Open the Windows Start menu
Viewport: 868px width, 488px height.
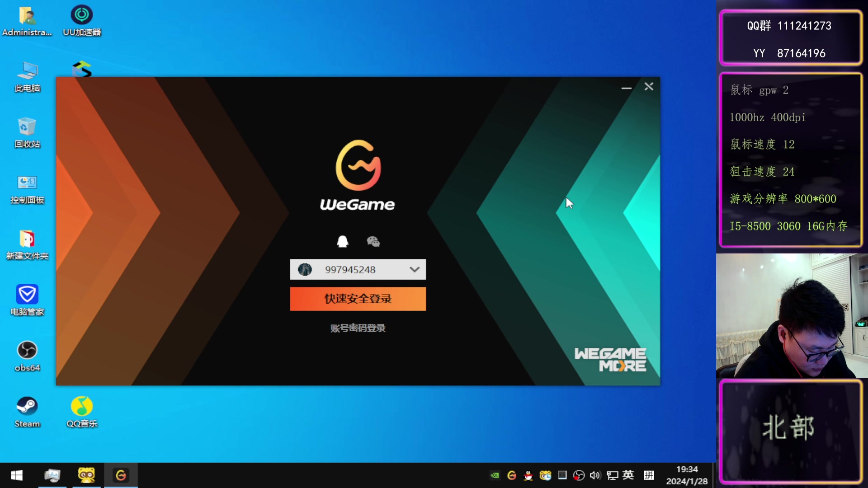tap(17, 475)
